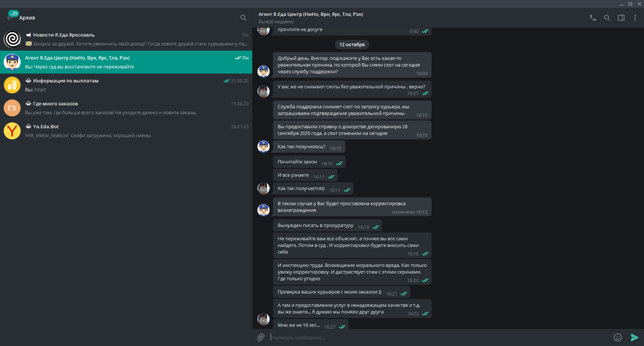The image size is (644, 346).
Task: Select message 'Почитайте закон'
Action: coord(309,162)
